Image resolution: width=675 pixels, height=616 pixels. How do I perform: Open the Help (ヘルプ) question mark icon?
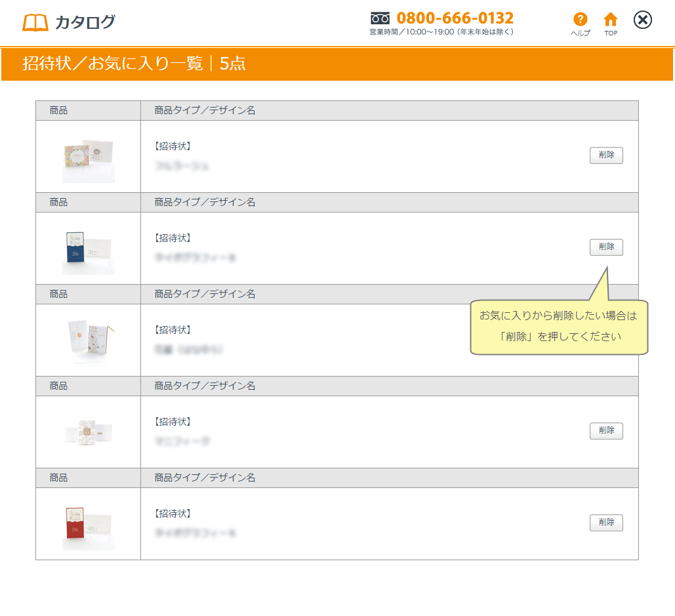(x=580, y=20)
